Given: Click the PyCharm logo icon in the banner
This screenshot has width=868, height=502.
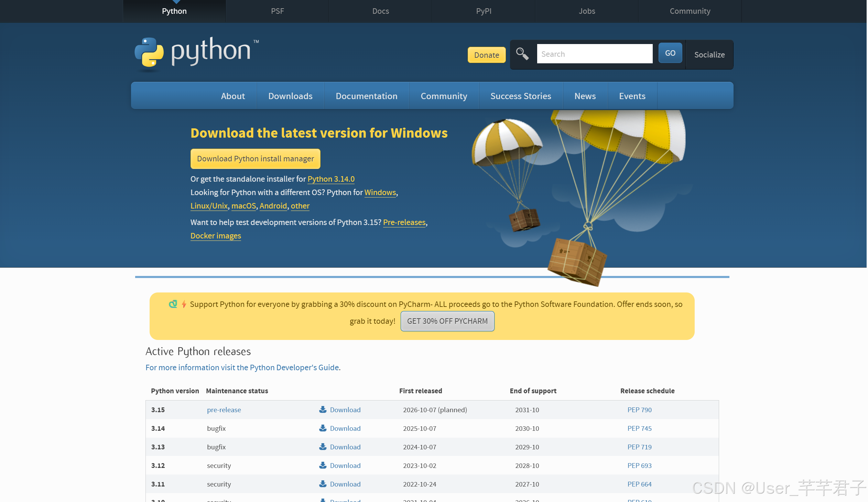Looking at the screenshot, I should pos(173,304).
